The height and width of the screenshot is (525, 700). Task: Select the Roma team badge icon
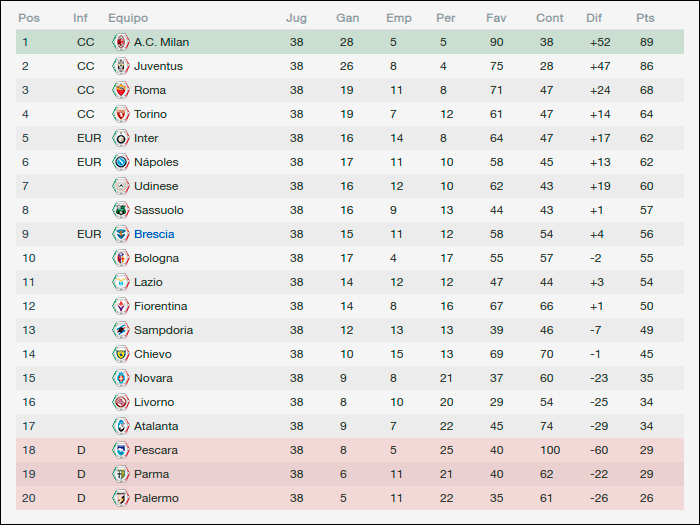click(x=121, y=90)
